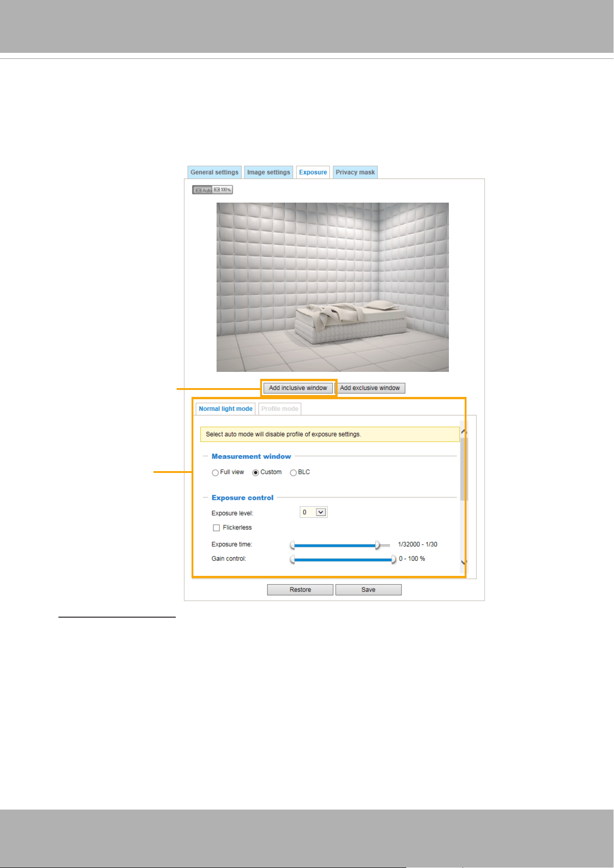Image resolution: width=614 pixels, height=868 pixels.
Task: Select the Full view radio button
Action: coord(215,473)
